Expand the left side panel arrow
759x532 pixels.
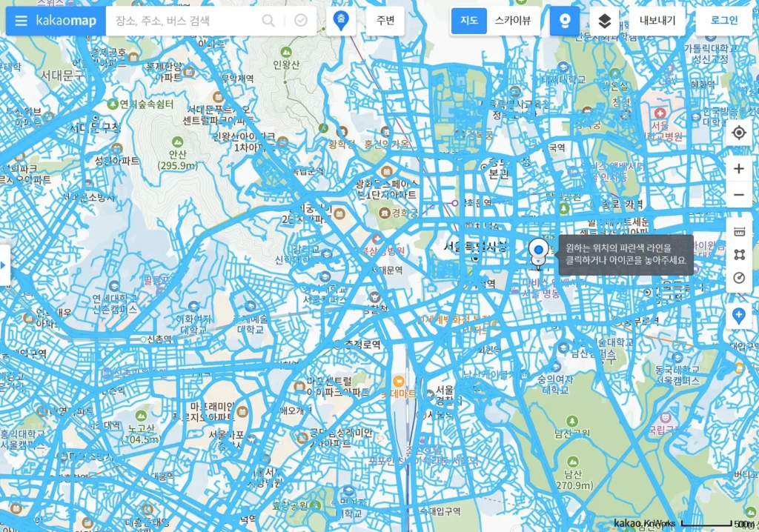click(4, 265)
